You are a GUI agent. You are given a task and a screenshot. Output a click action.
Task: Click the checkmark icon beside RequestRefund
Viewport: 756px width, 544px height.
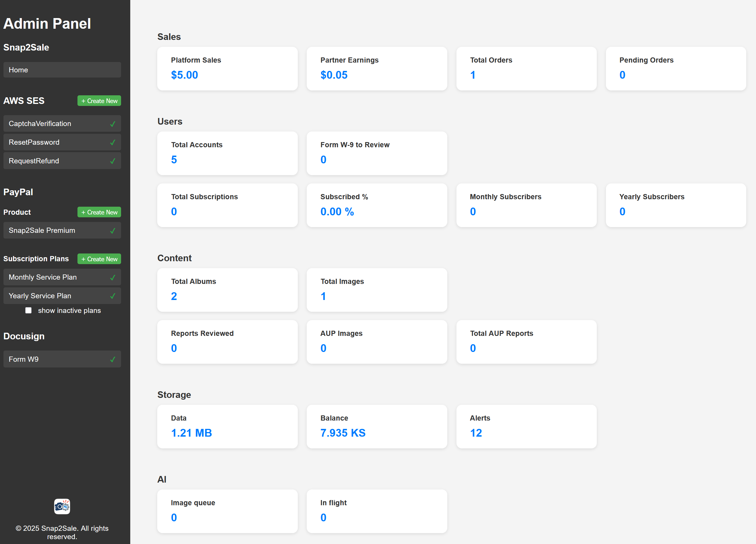pyautogui.click(x=113, y=161)
